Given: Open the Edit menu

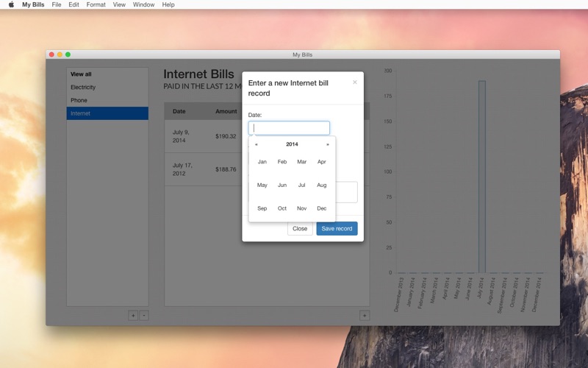Looking at the screenshot, I should tap(73, 4).
